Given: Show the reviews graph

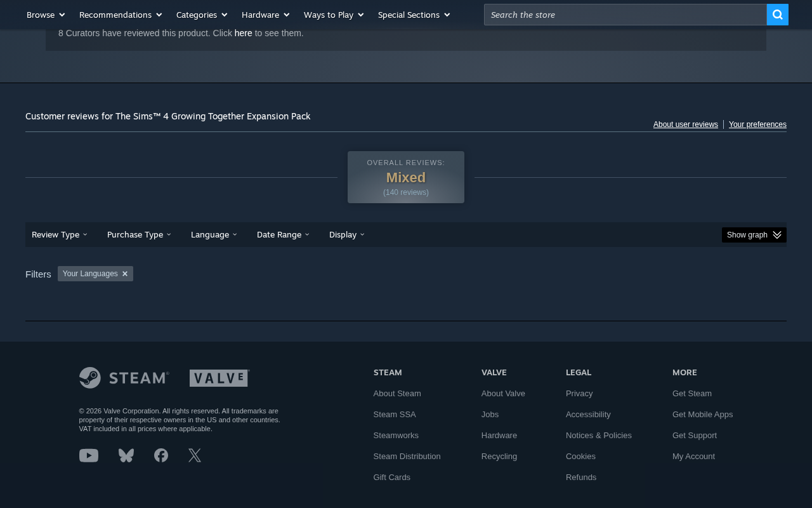Looking at the screenshot, I should tap(754, 235).
